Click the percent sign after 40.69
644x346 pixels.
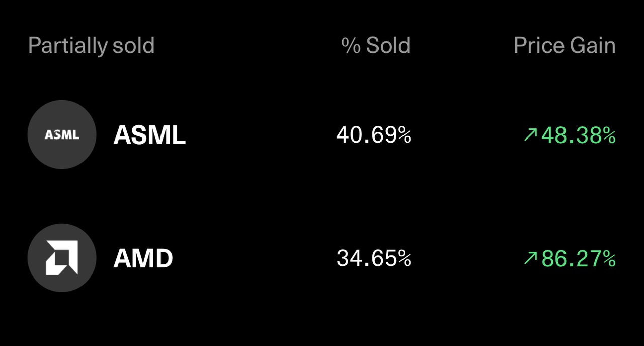pos(405,135)
